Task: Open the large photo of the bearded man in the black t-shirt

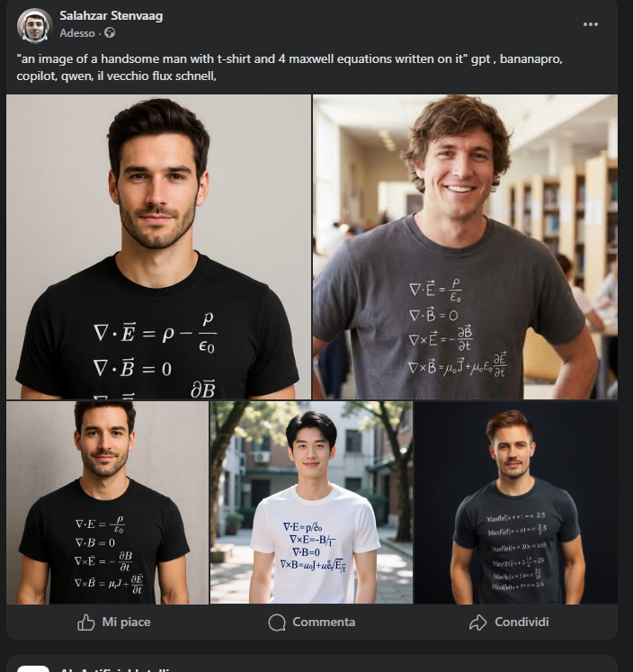Action: click(158, 246)
